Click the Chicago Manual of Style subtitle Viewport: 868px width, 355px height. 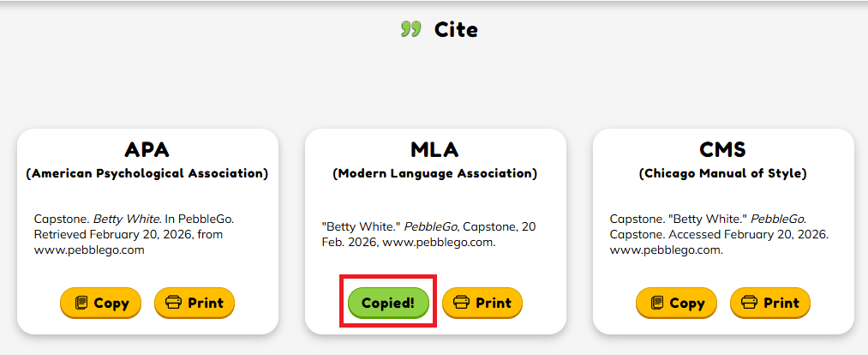click(x=723, y=173)
